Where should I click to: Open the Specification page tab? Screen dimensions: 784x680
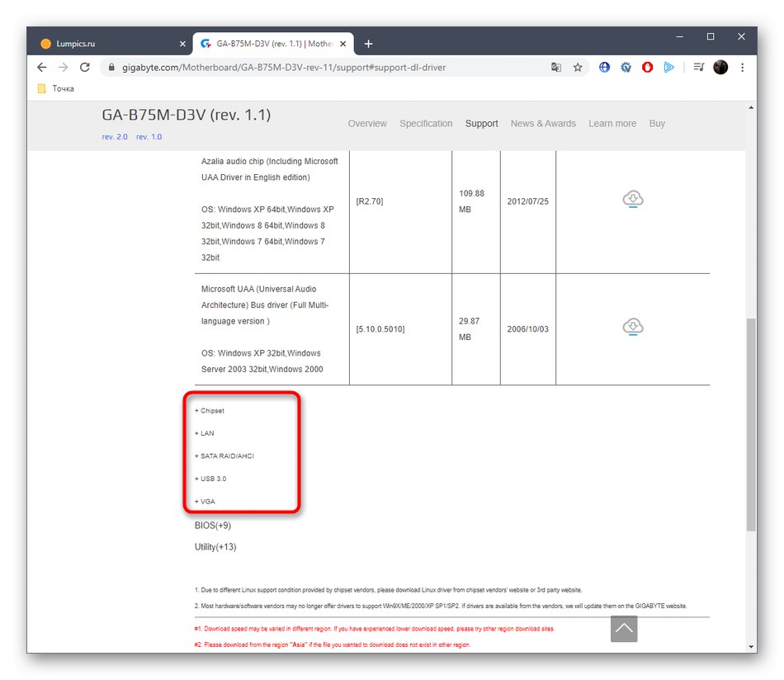point(426,124)
